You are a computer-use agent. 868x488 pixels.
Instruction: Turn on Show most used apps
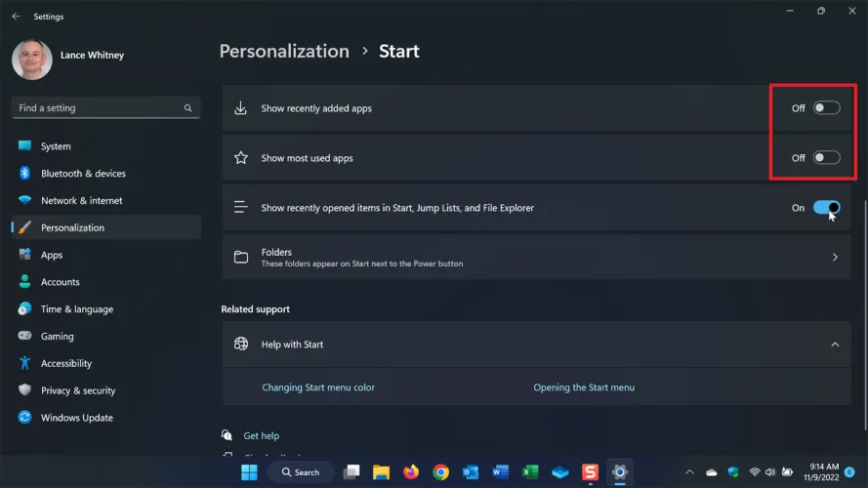826,158
